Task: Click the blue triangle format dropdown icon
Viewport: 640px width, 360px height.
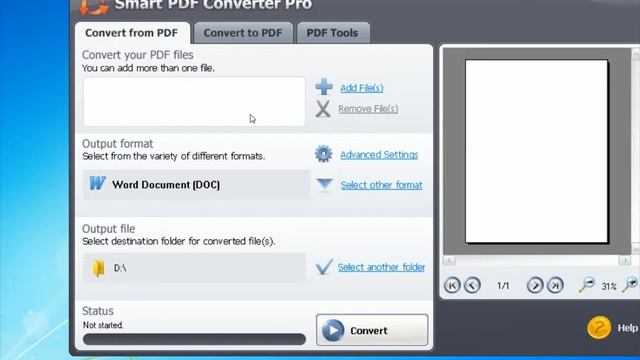Action: tap(325, 184)
